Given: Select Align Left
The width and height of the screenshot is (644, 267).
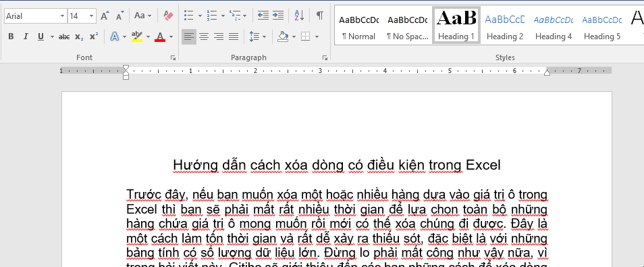Looking at the screenshot, I should 189,37.
